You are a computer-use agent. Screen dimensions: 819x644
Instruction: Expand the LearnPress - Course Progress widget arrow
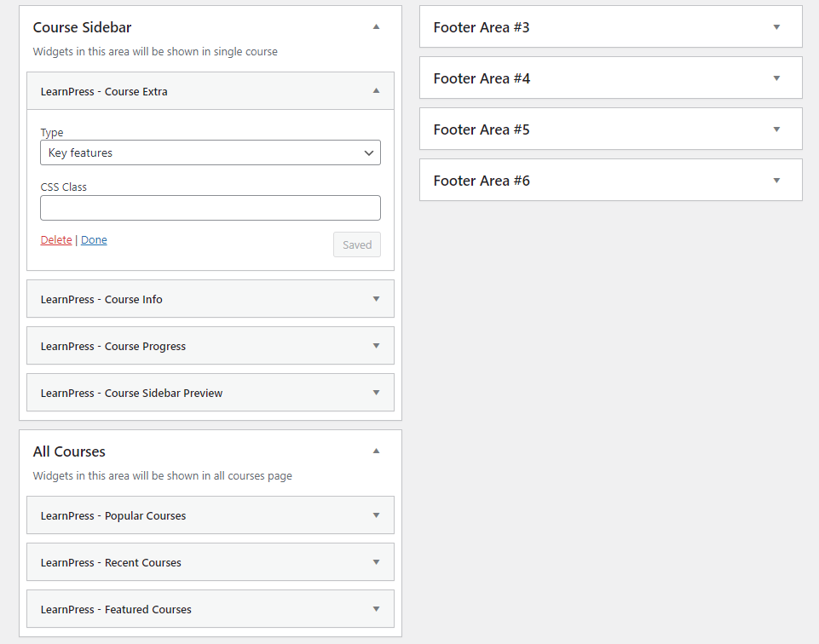pos(376,346)
